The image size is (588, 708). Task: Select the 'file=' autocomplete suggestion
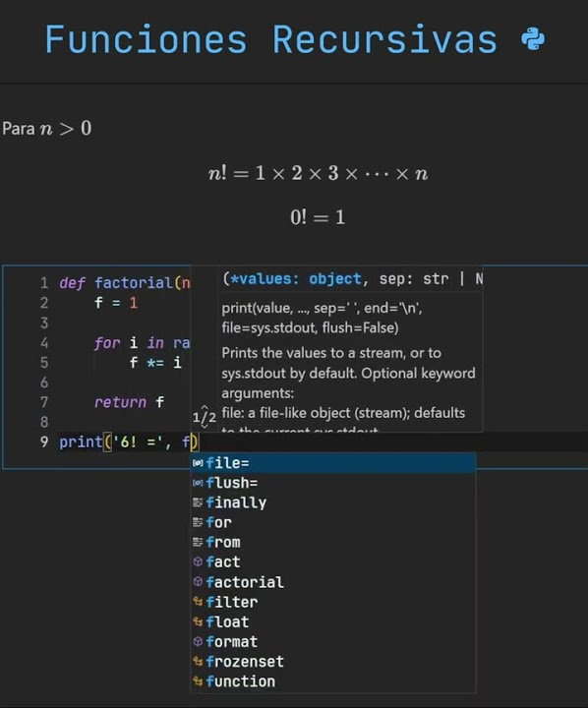click(x=333, y=463)
